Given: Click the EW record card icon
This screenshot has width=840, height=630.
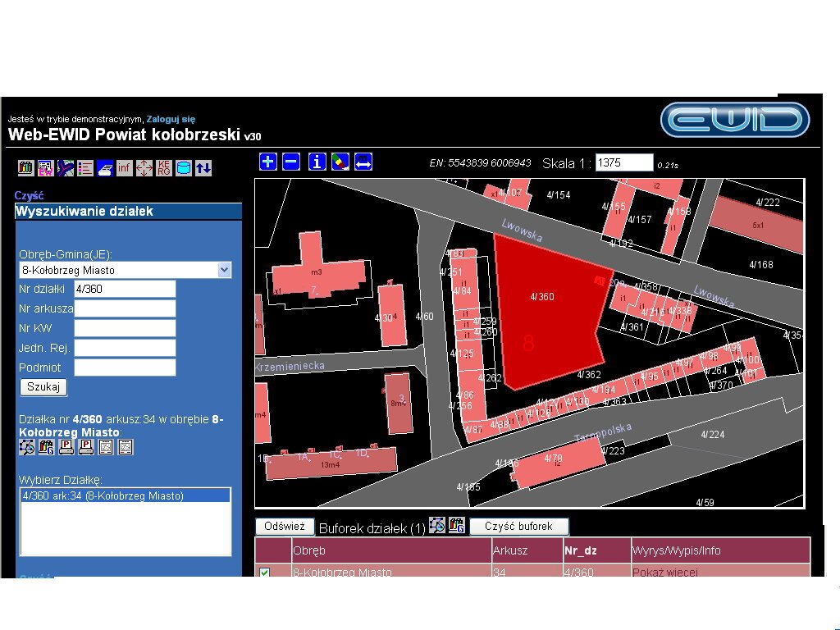Looking at the screenshot, I should pos(46,168).
